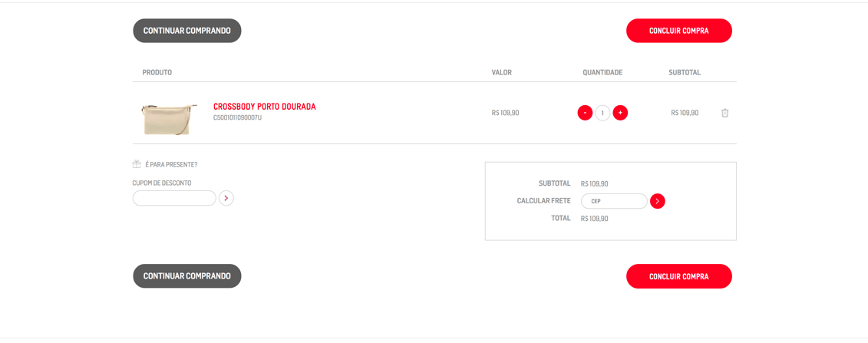The width and height of the screenshot is (868, 343).
Task: Click the beige crossbody bag thumbnail
Action: pos(168,118)
